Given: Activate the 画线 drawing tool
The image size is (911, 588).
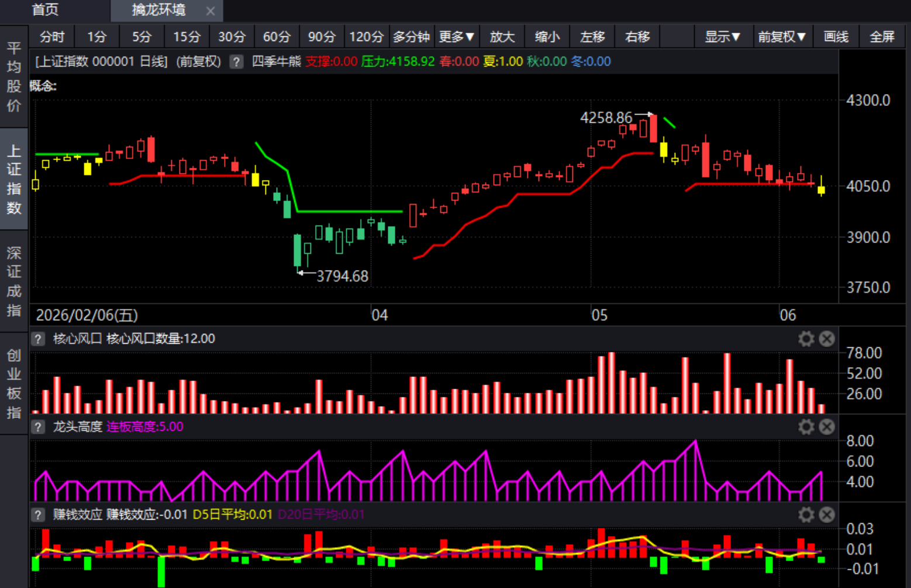Looking at the screenshot, I should coord(836,37).
